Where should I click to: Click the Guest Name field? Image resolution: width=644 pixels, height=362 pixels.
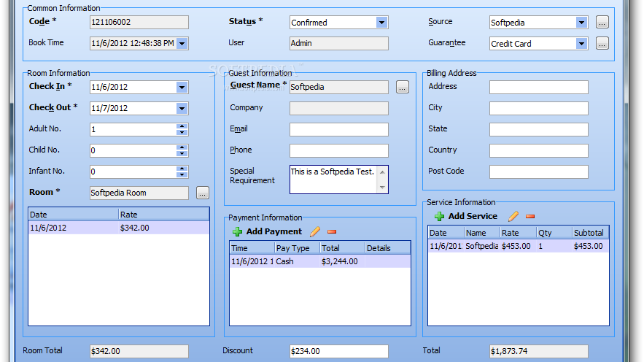339,87
